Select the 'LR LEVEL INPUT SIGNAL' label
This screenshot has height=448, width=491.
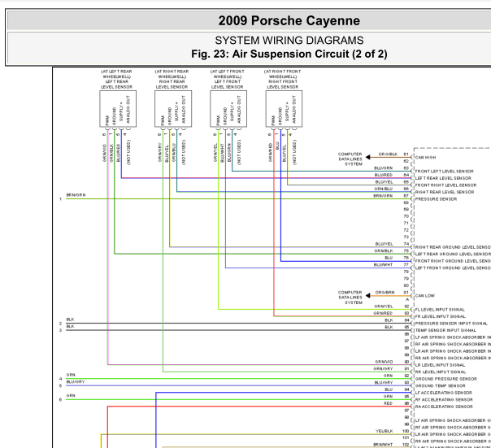(x=440, y=365)
